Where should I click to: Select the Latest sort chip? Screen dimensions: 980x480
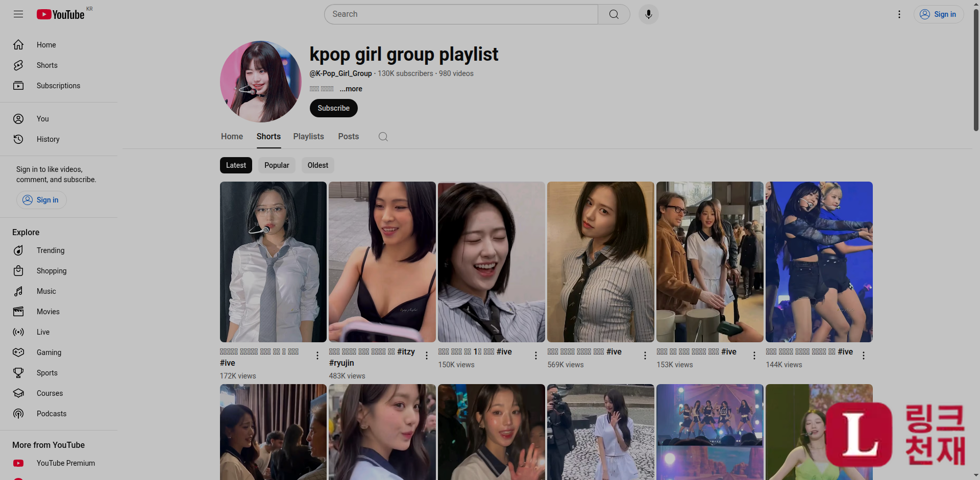click(236, 165)
